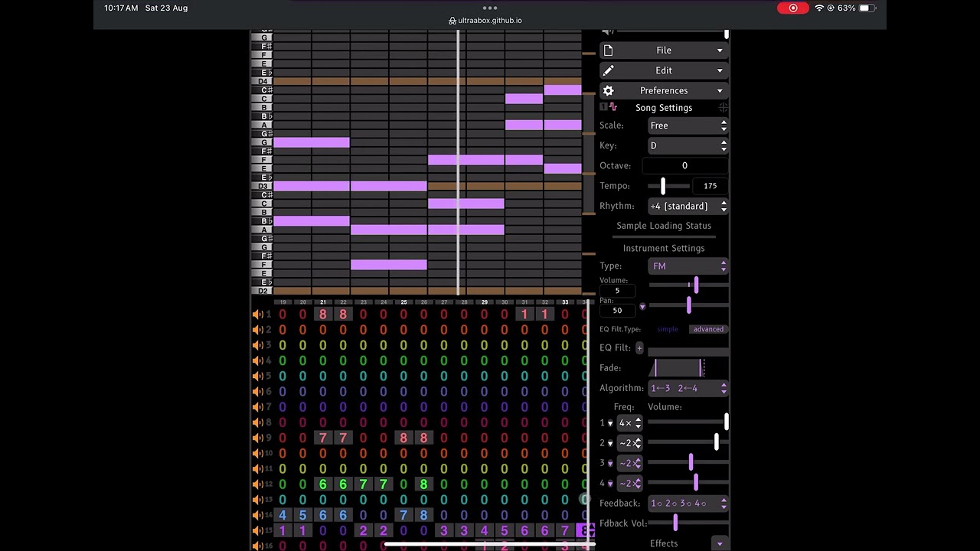980x551 pixels.
Task: Click the speaker icon of channel 10
Action: pyautogui.click(x=257, y=453)
